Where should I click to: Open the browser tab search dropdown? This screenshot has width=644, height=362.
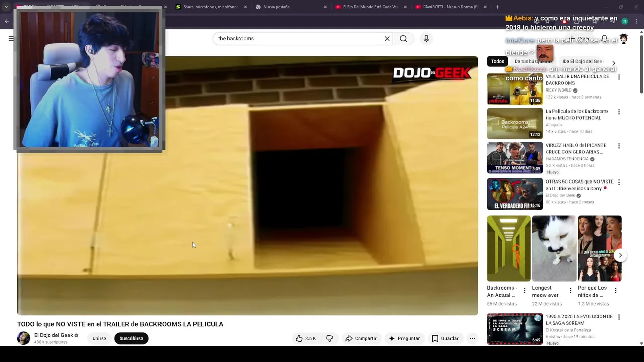pyautogui.click(x=6, y=7)
